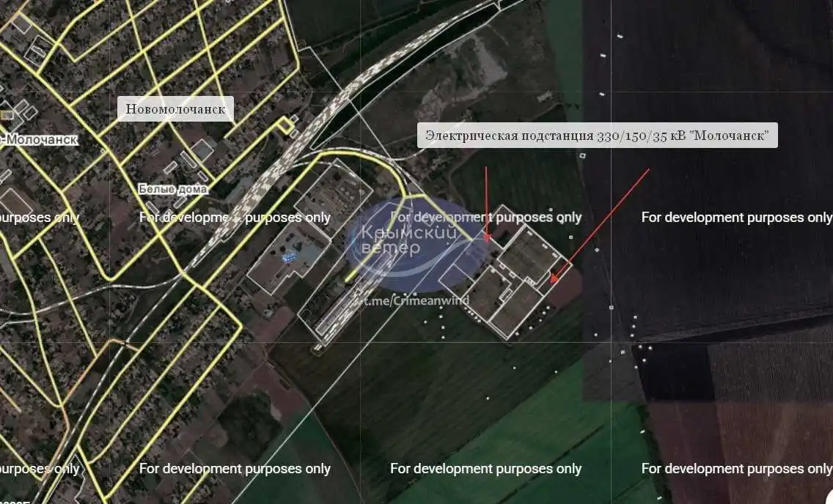Click the Новомолочанск map label
833x504 pixels.
coord(175,108)
